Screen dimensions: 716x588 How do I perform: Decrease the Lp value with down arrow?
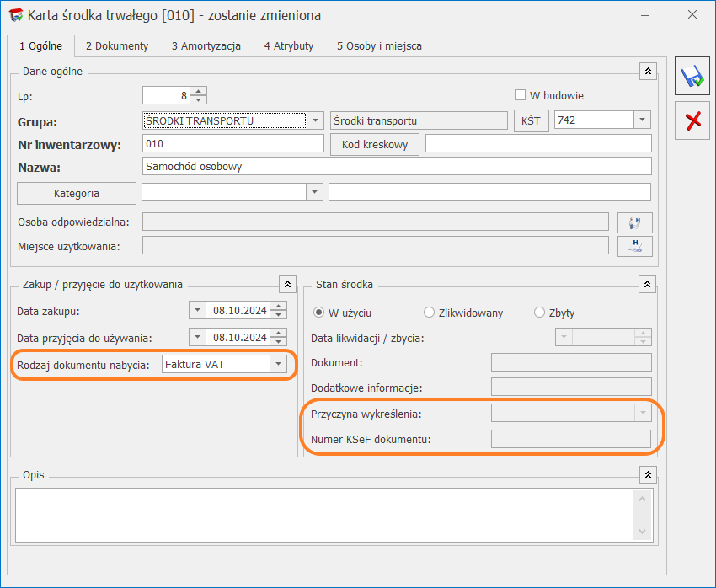pos(198,99)
